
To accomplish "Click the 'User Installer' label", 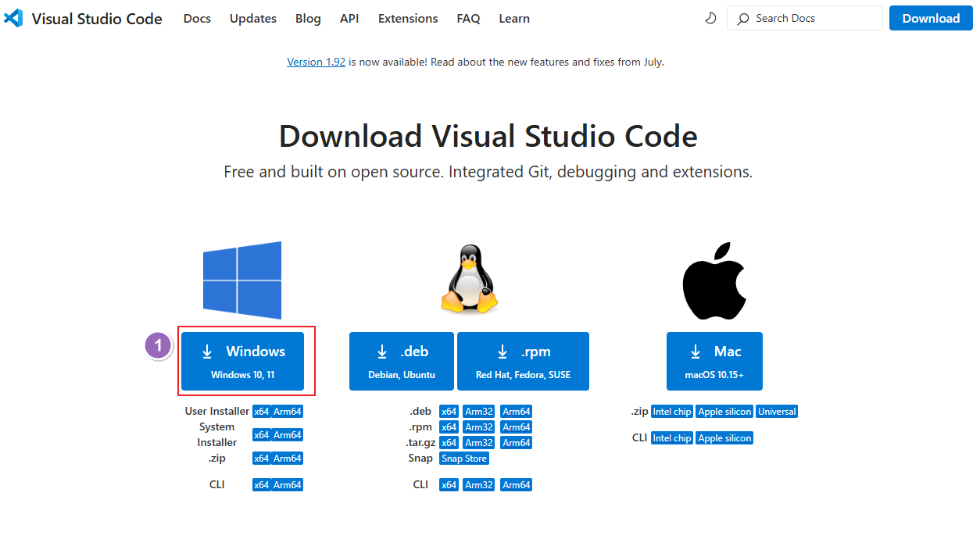I will [x=217, y=412].
